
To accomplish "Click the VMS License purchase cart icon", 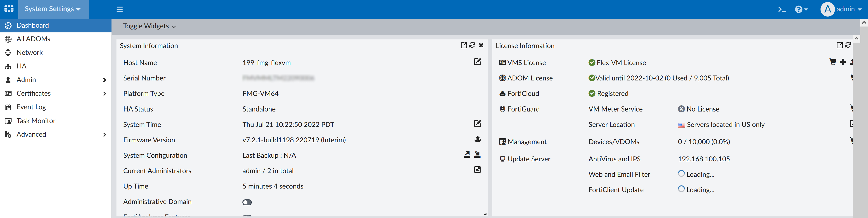I will click(x=832, y=62).
